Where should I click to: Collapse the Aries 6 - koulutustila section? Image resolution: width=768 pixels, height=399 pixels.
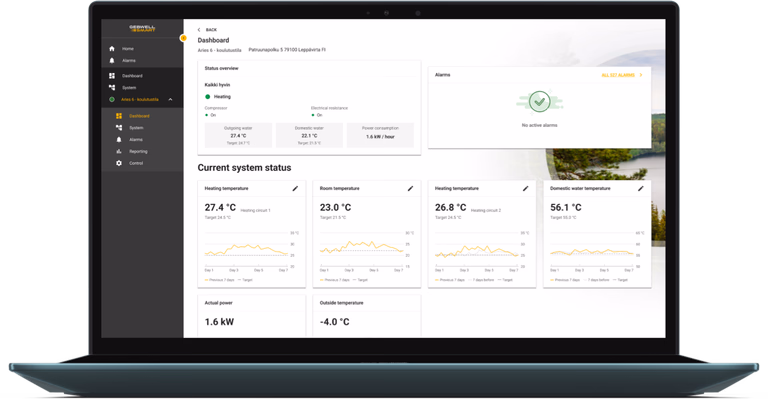click(x=170, y=99)
